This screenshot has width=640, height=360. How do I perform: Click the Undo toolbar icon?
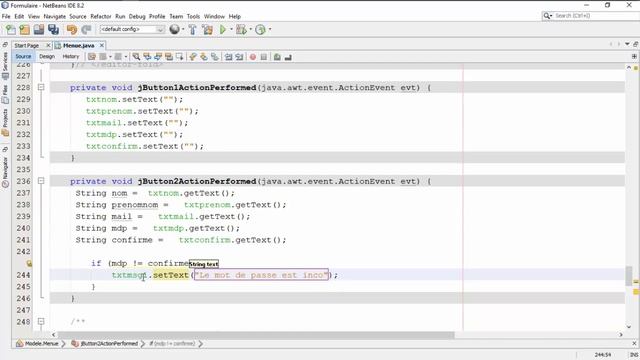[x=72, y=29]
